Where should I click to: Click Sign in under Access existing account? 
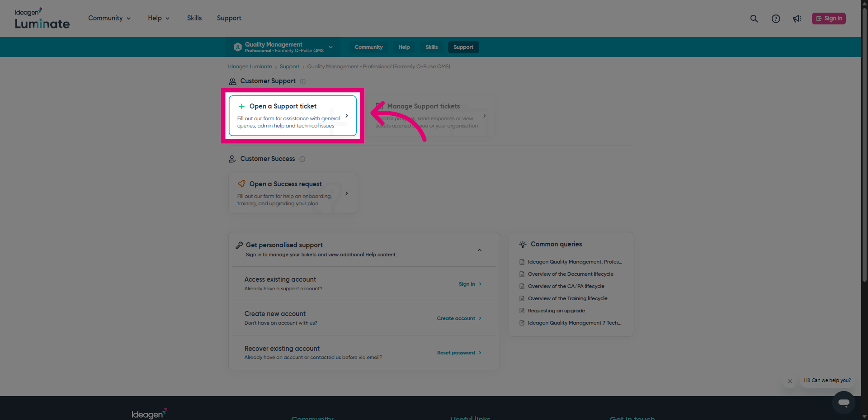tap(470, 284)
